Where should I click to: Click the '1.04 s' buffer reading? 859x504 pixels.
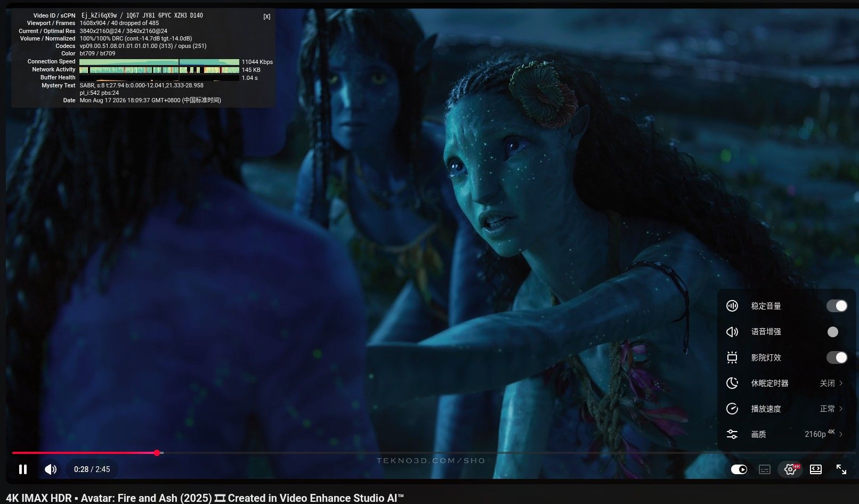pyautogui.click(x=249, y=78)
